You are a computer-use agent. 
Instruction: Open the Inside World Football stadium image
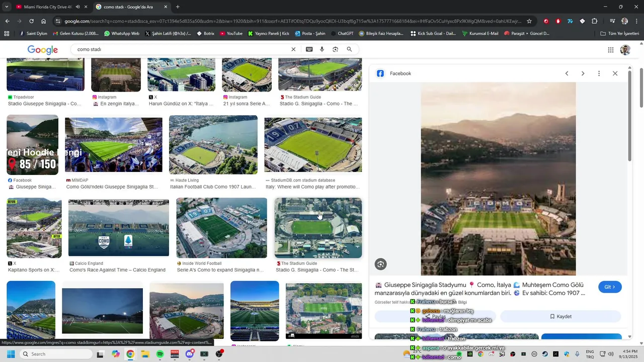click(222, 228)
